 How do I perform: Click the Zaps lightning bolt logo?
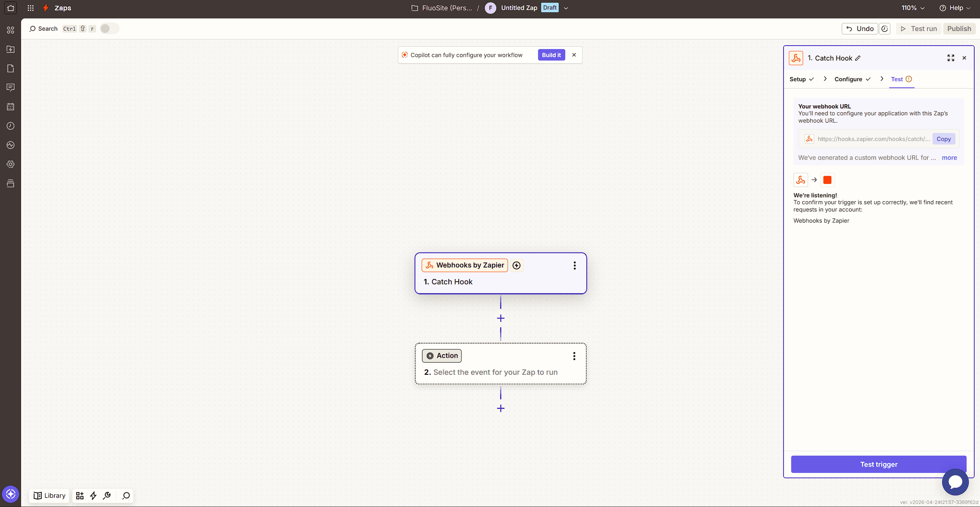pos(46,8)
